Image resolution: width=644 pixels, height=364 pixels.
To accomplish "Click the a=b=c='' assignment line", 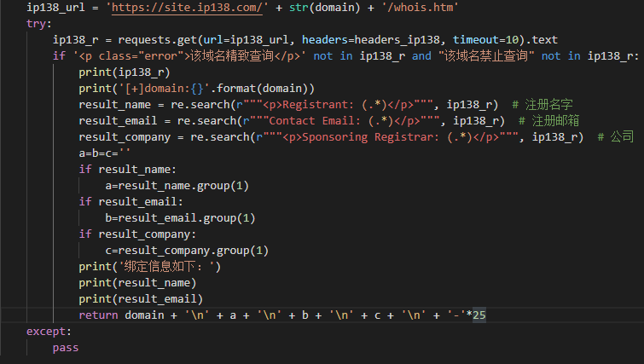I will tap(104, 153).
